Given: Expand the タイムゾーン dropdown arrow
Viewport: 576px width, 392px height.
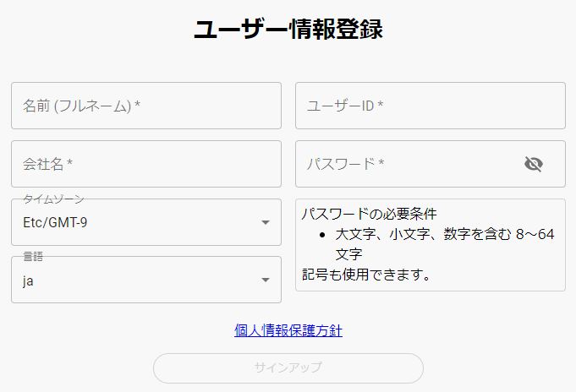Looking at the screenshot, I should coord(266,222).
